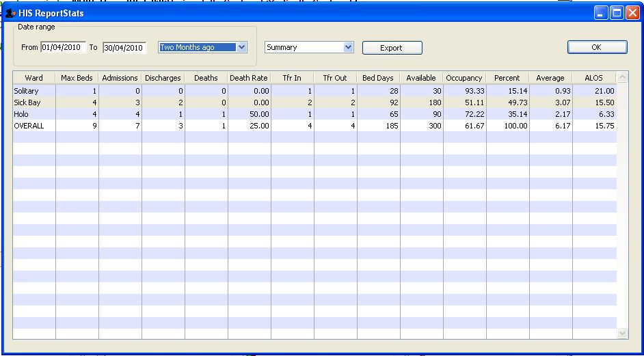Click the Max Beds column header

[x=77, y=78]
